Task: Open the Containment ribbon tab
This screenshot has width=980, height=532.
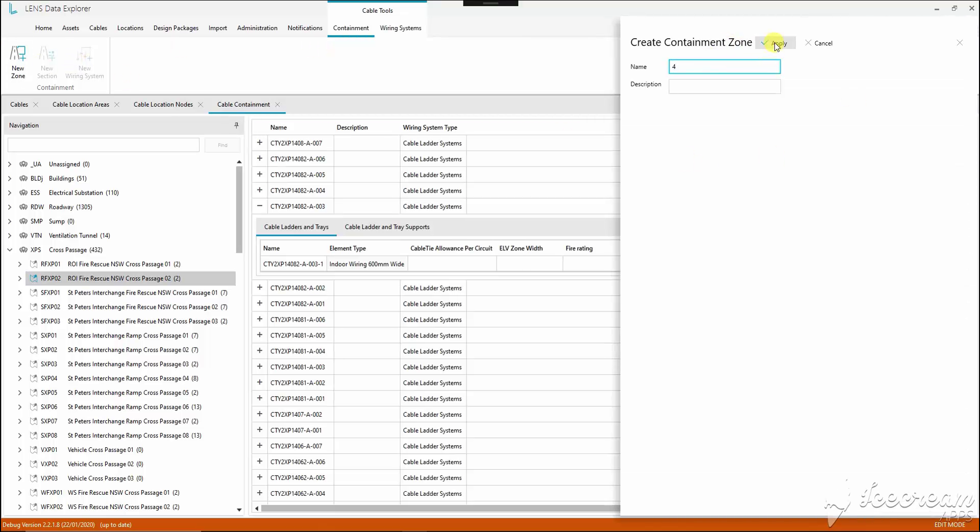Action: (x=351, y=28)
